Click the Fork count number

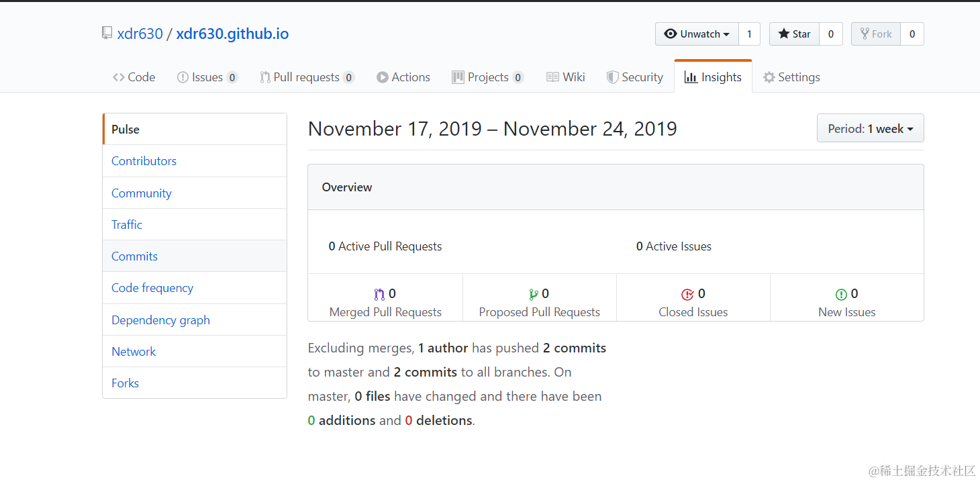pos(912,34)
